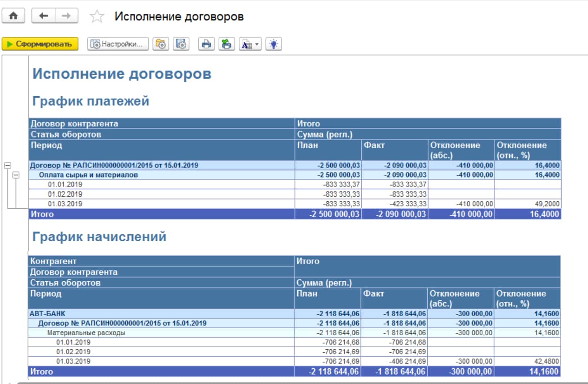Click the График начислений heading

pyautogui.click(x=99, y=237)
